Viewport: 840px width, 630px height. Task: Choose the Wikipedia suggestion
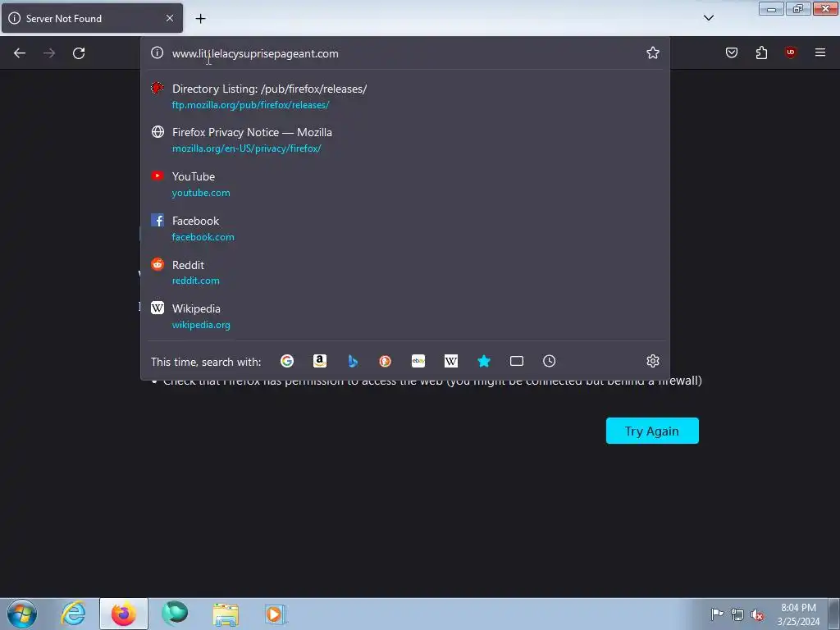click(405, 316)
